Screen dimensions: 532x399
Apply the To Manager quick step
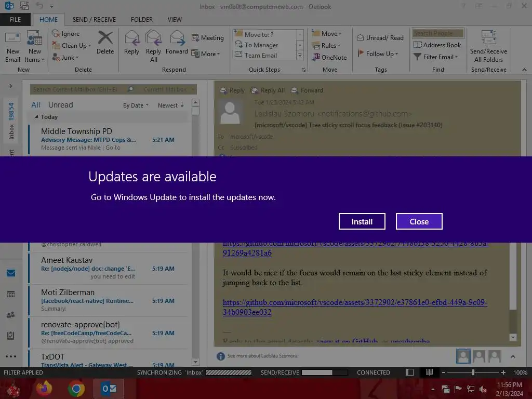(264, 45)
